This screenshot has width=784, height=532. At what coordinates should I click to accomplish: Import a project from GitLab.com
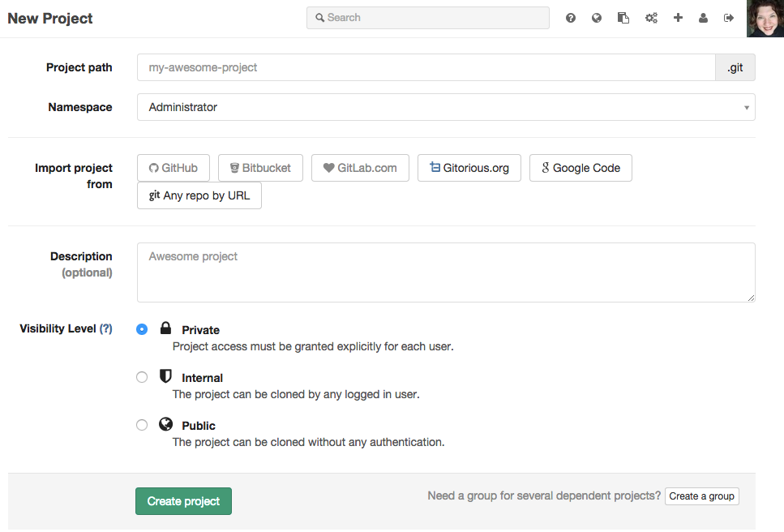[360, 167]
